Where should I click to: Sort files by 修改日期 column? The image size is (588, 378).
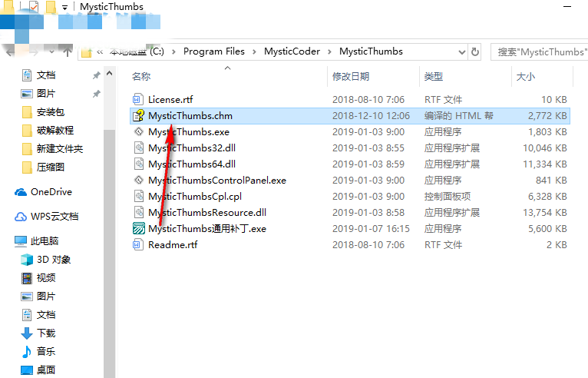[x=351, y=77]
